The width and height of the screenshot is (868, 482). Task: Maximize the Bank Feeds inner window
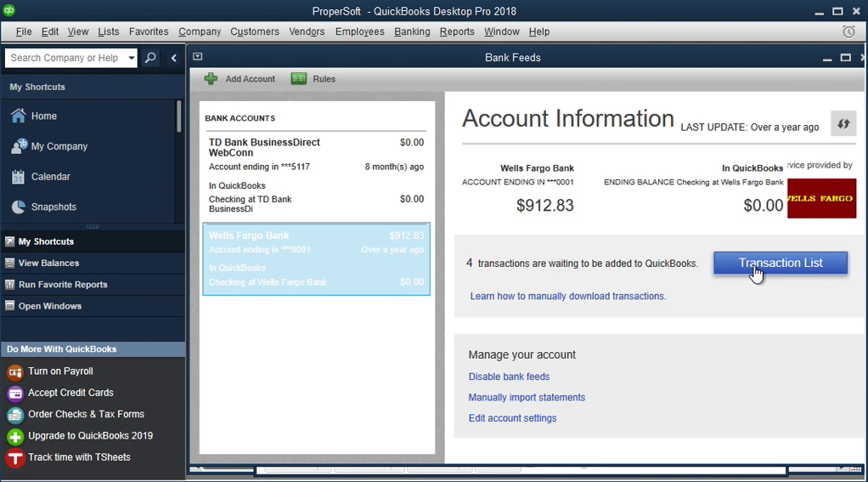(845, 58)
